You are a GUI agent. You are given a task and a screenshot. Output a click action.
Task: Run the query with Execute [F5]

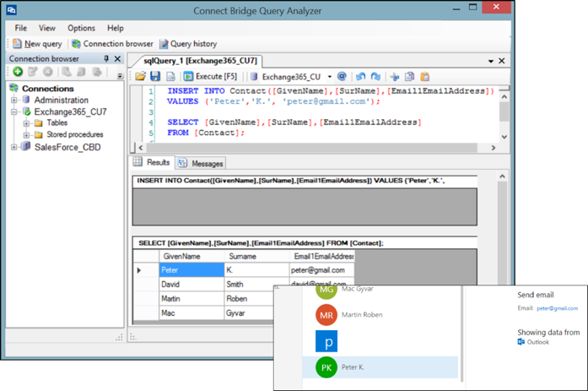click(x=210, y=77)
